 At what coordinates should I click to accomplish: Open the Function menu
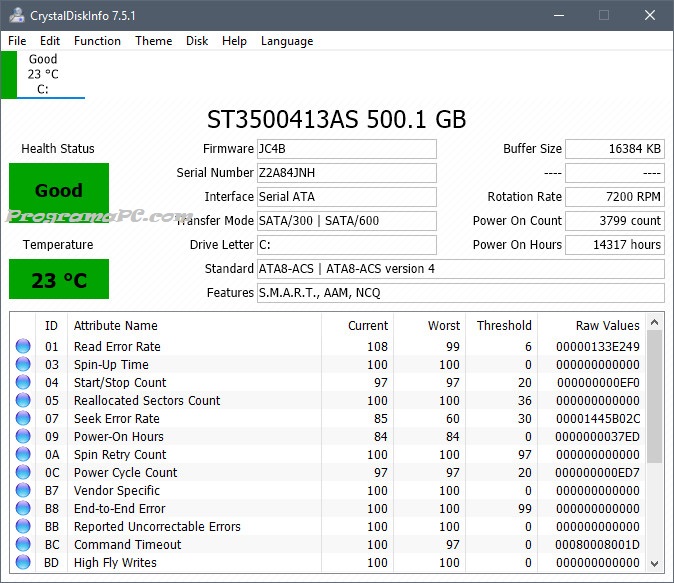click(97, 41)
